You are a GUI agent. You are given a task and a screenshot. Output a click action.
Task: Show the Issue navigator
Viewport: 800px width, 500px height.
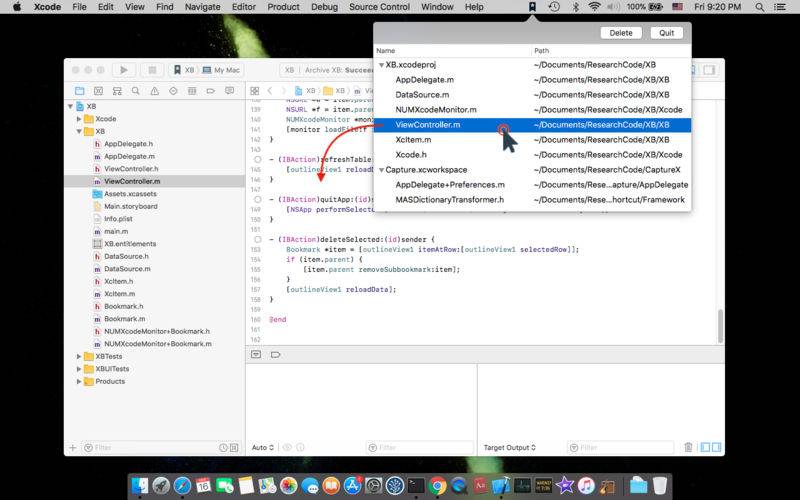coord(154,91)
